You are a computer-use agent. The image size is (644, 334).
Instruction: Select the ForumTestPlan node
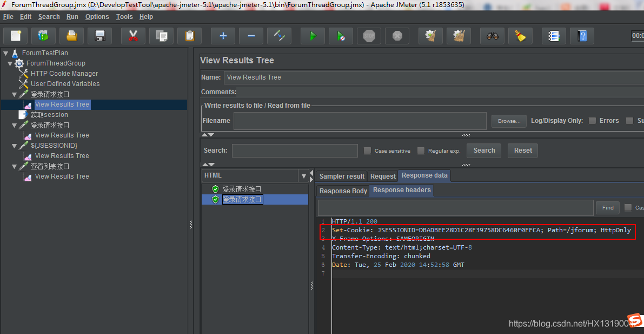tap(45, 53)
